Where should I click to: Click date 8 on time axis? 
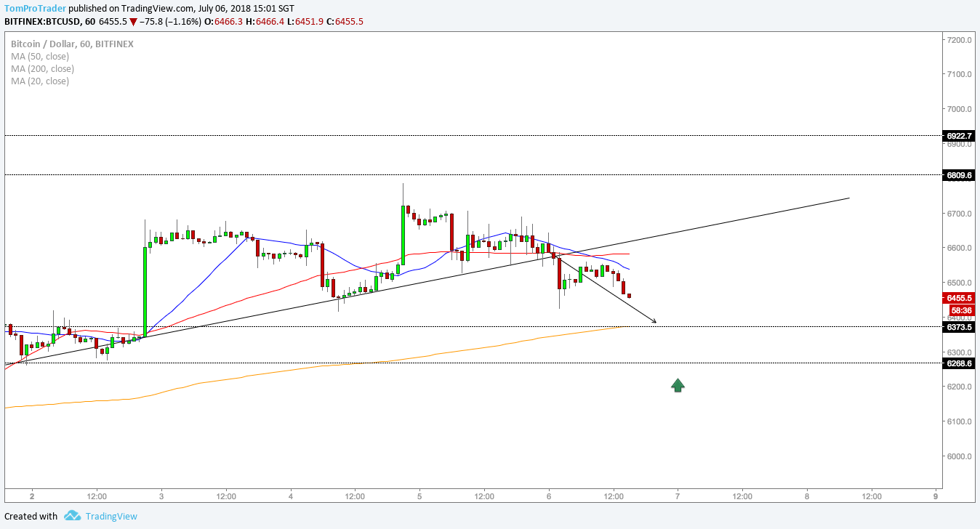806,497
